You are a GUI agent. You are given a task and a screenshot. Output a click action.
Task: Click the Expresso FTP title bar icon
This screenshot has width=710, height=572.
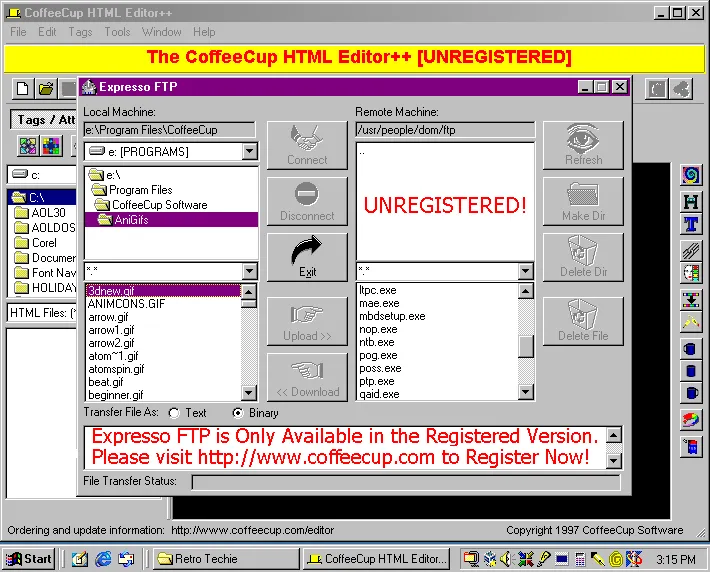(x=89, y=87)
